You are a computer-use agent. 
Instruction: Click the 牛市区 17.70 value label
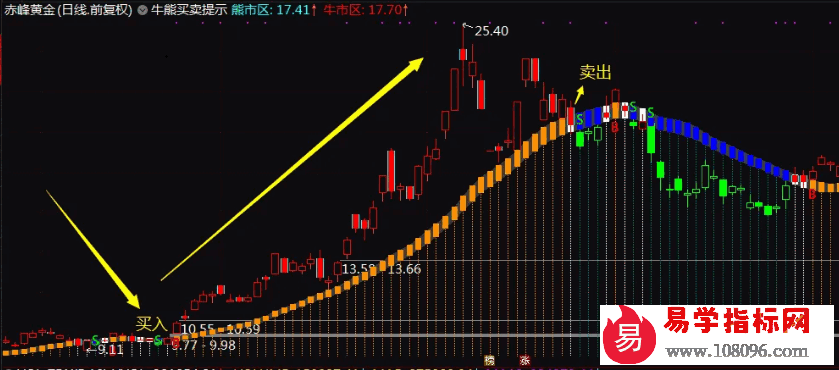click(x=366, y=10)
